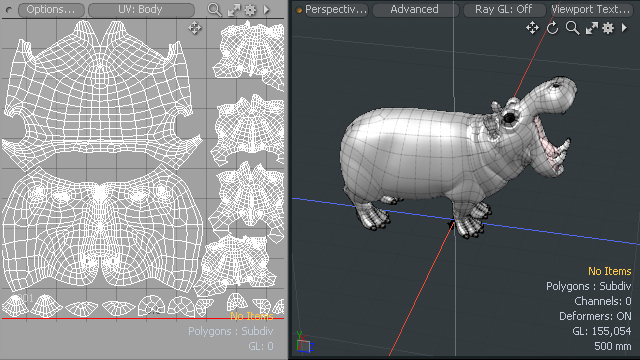
Task: Maximize the Perspective viewport with the expand icon
Action: (591, 28)
